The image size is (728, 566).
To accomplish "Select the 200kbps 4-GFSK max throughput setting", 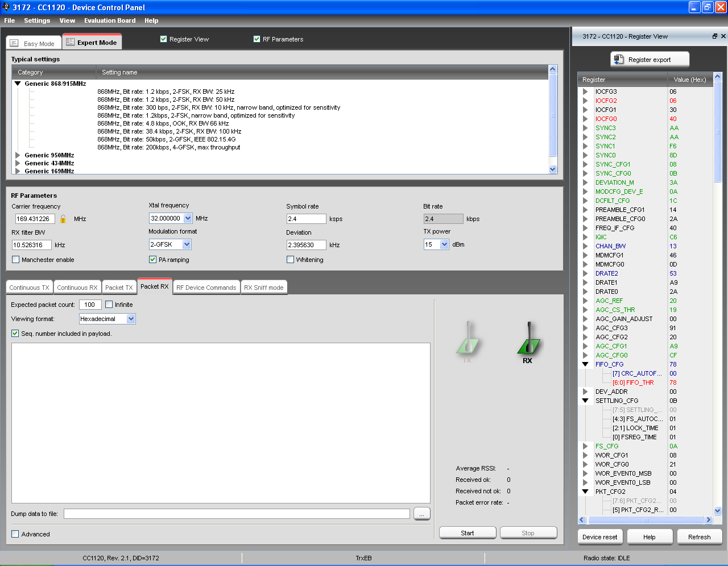I will tap(169, 147).
